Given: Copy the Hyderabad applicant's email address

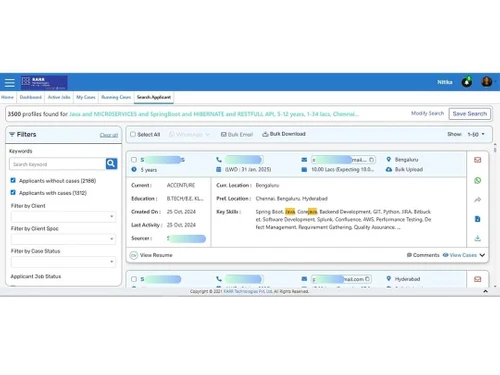Looking at the screenshot, I should click(x=367, y=279).
